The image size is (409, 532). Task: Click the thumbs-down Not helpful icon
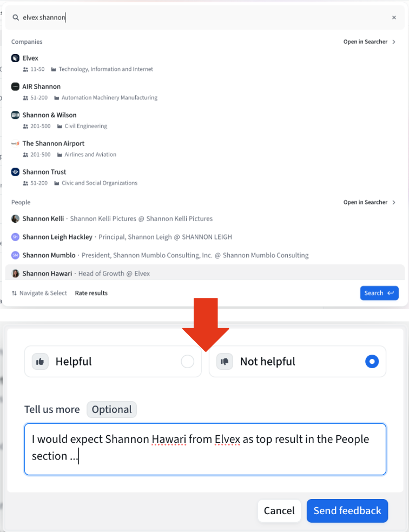[225, 362]
